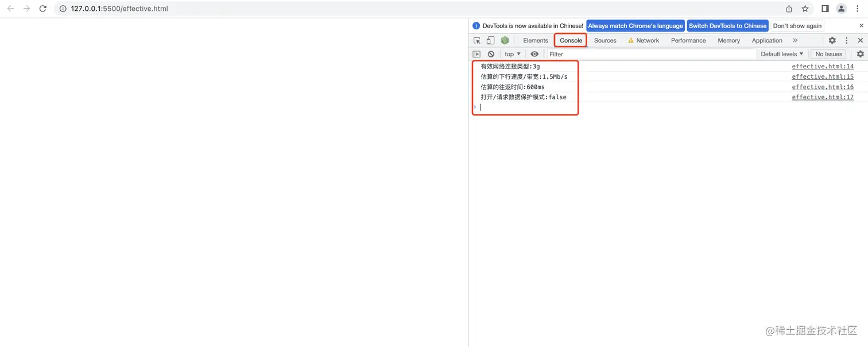The width and height of the screenshot is (868, 347).
Task: Open 'Default levels' log level dropdown
Action: [x=782, y=54]
